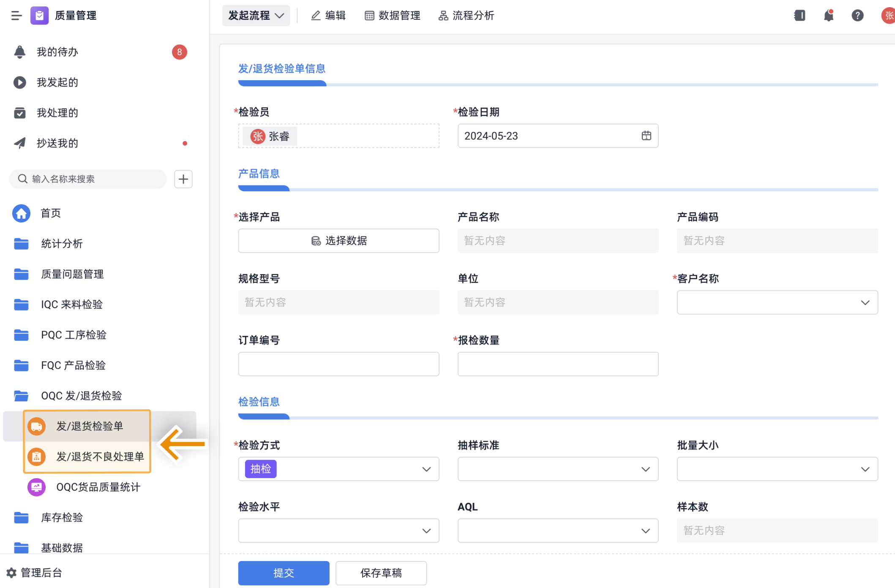Viewport: 895px width, 588px height.
Task: Click the hamburger menu icon
Action: click(16, 16)
